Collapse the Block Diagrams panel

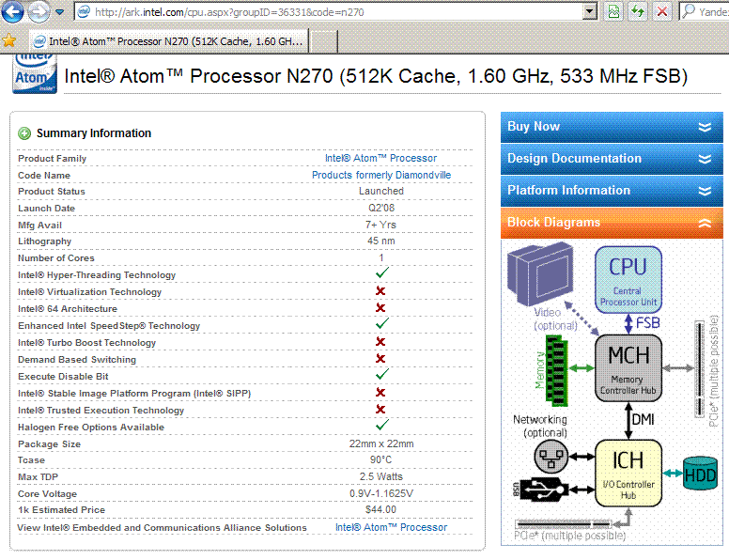612,223
